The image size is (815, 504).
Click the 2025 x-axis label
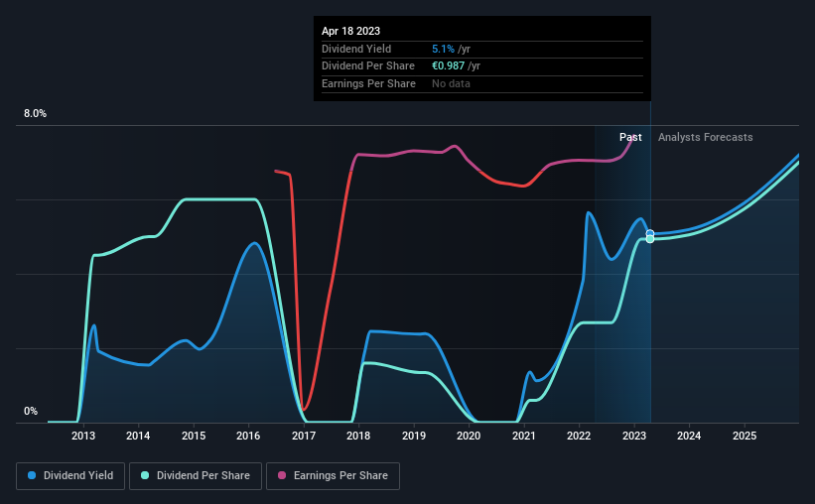pos(745,436)
